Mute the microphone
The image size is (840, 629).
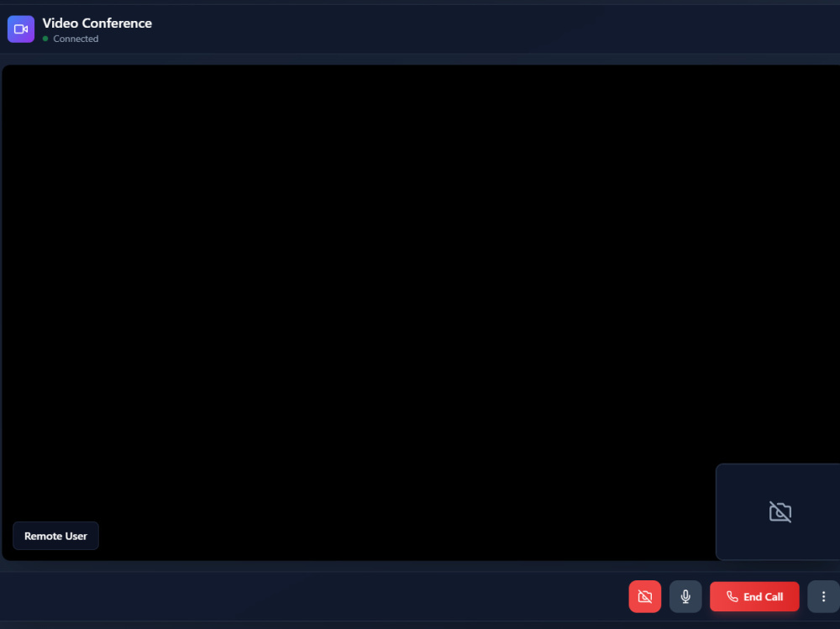[x=685, y=596]
